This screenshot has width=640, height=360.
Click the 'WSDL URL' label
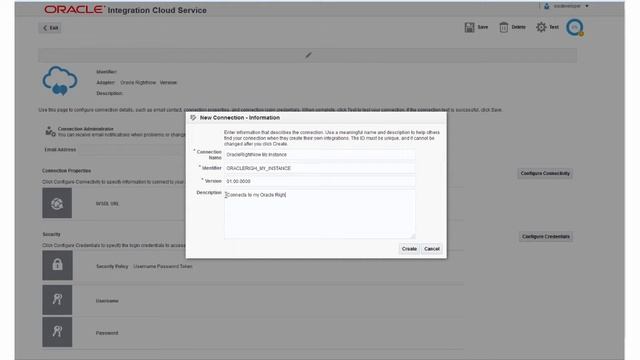107,204
